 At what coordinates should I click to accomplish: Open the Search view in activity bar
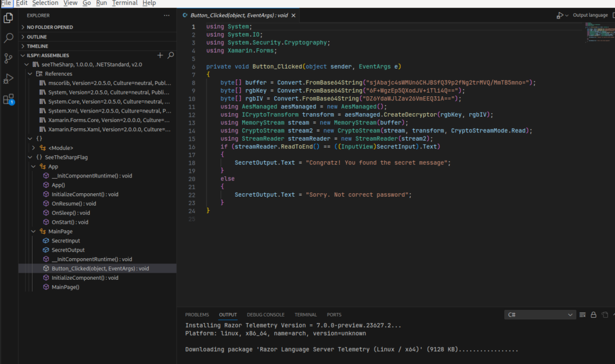pos(8,38)
